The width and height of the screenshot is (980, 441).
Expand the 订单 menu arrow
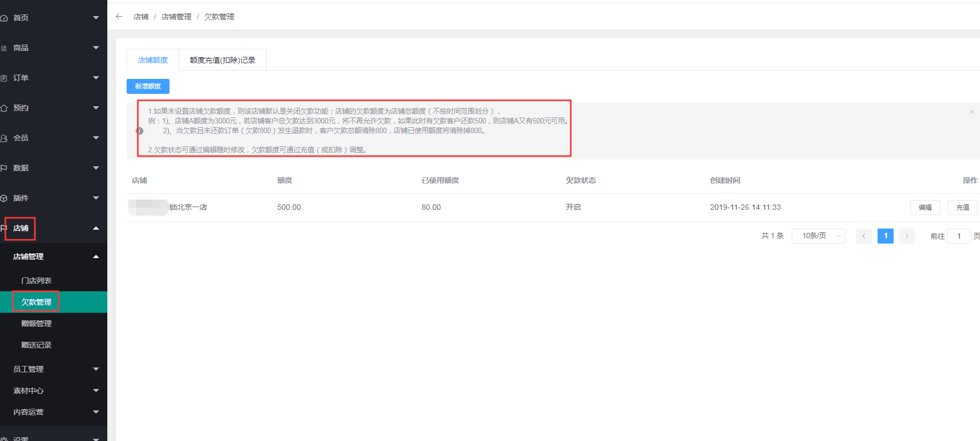point(96,78)
